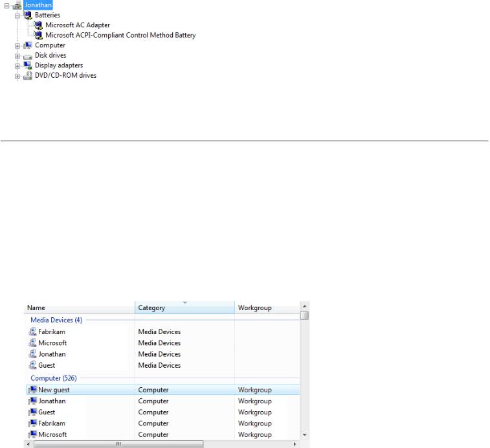490x448 pixels.
Task: Click the vertical scrollbar up arrow
Action: coord(304,306)
